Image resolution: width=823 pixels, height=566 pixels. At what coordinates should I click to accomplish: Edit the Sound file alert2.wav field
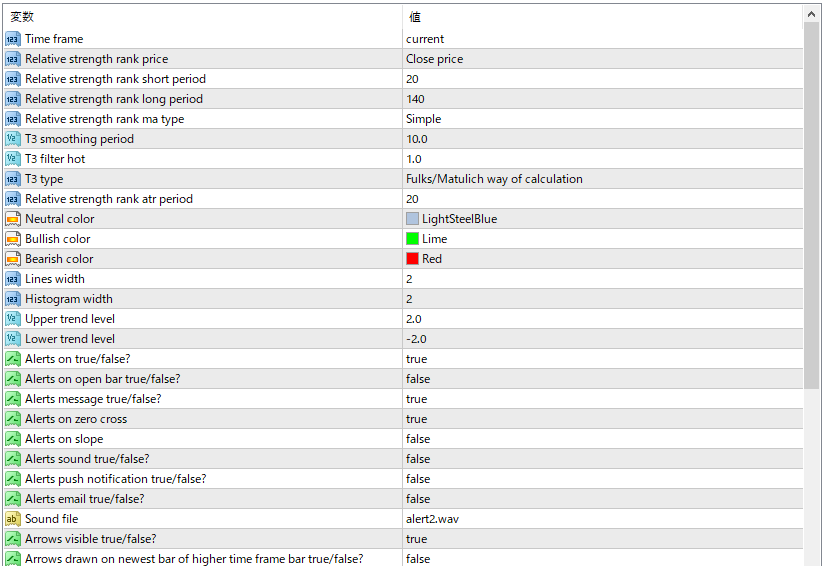pos(433,519)
